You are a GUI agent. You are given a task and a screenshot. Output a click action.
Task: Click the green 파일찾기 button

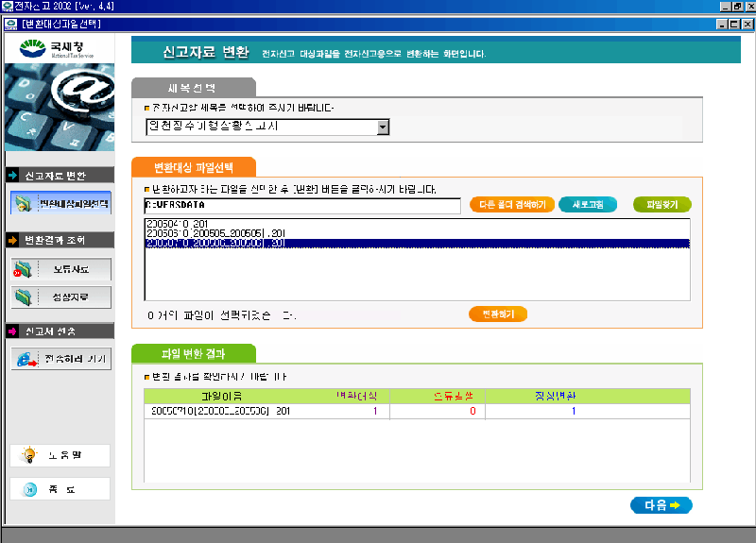661,204
